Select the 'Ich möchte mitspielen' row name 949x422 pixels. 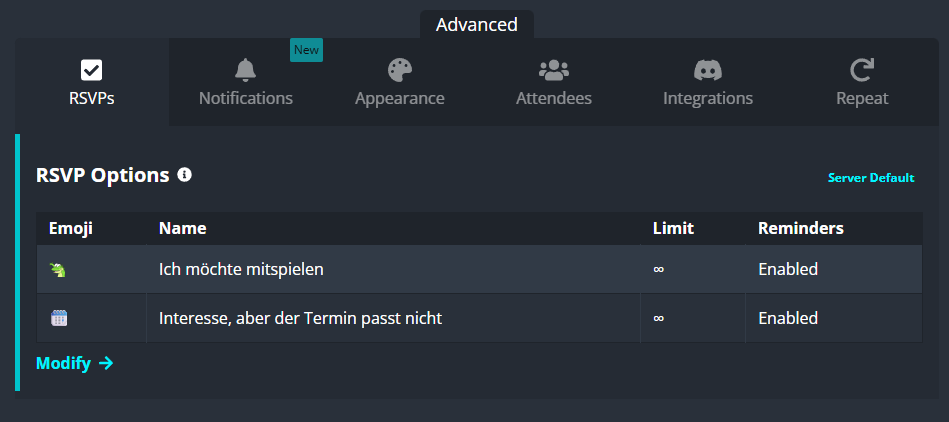tap(241, 269)
